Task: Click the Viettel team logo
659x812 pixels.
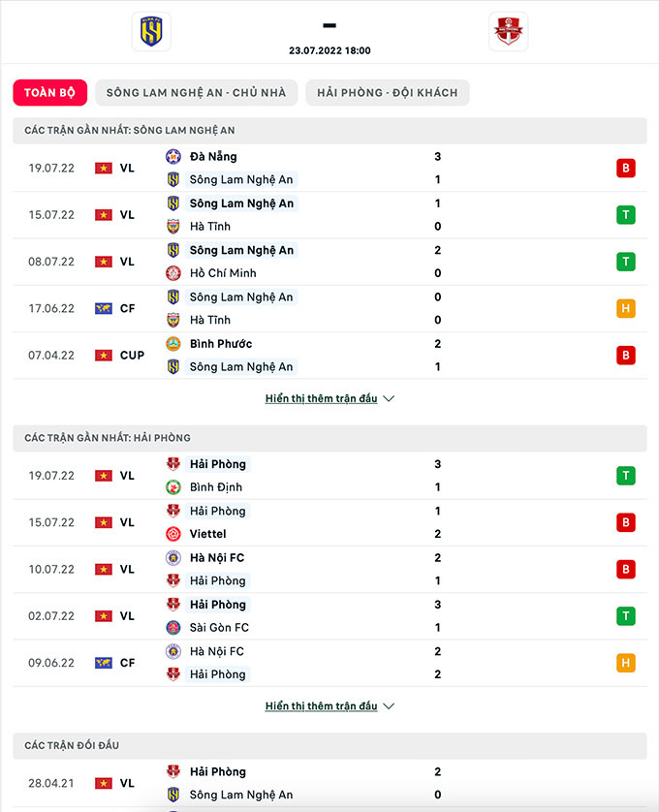Action: coord(173,534)
